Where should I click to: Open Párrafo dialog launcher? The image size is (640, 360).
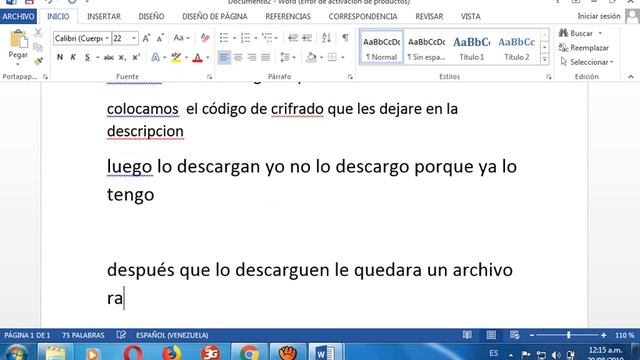(x=350, y=77)
